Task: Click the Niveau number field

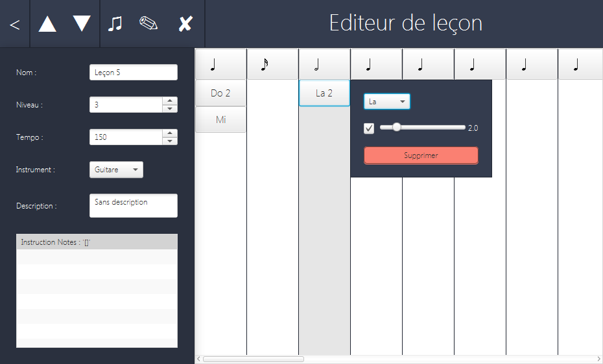Action: tap(126, 104)
